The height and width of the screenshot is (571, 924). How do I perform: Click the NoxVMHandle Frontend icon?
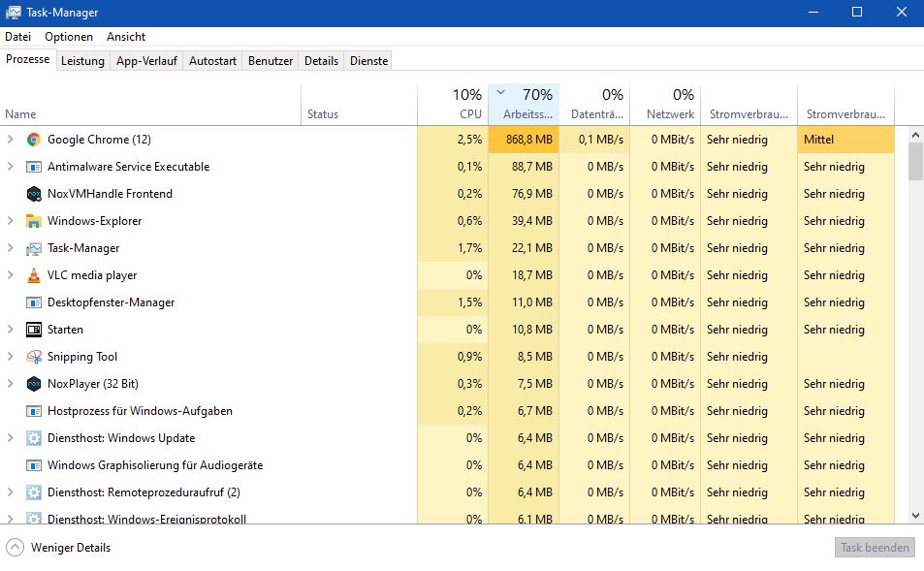[x=34, y=194]
